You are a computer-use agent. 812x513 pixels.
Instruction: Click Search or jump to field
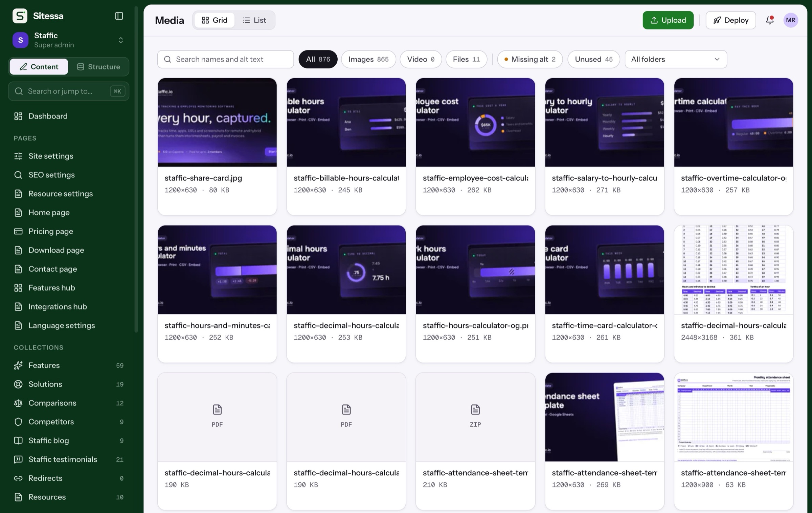coord(68,91)
